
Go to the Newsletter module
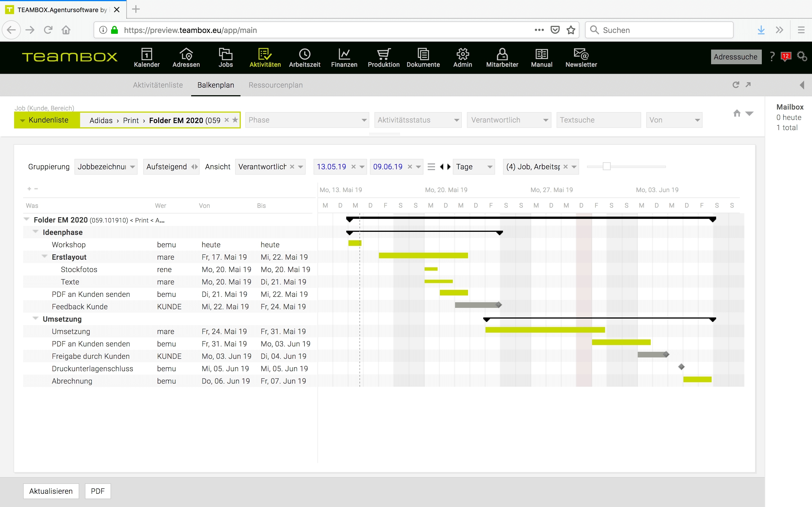[581, 58]
